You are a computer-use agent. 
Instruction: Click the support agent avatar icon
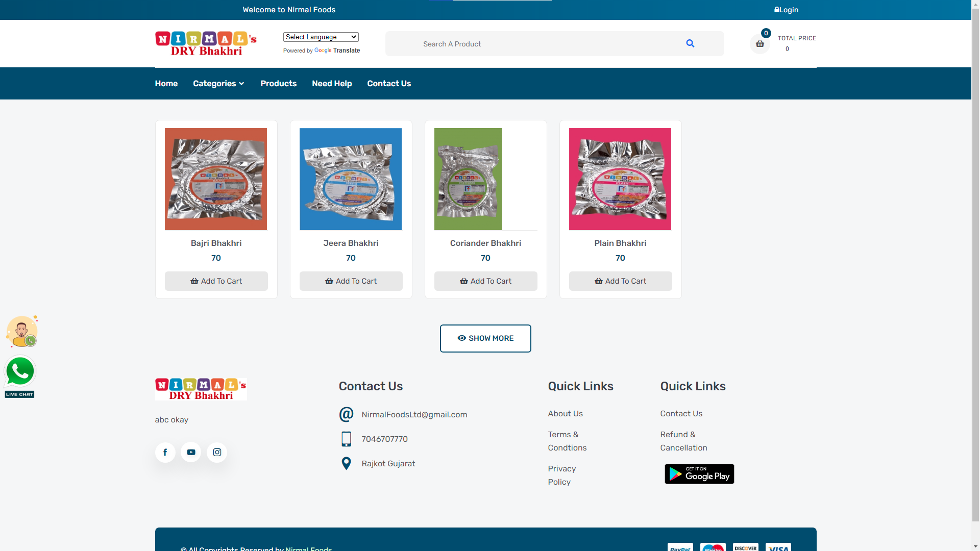coord(22,332)
